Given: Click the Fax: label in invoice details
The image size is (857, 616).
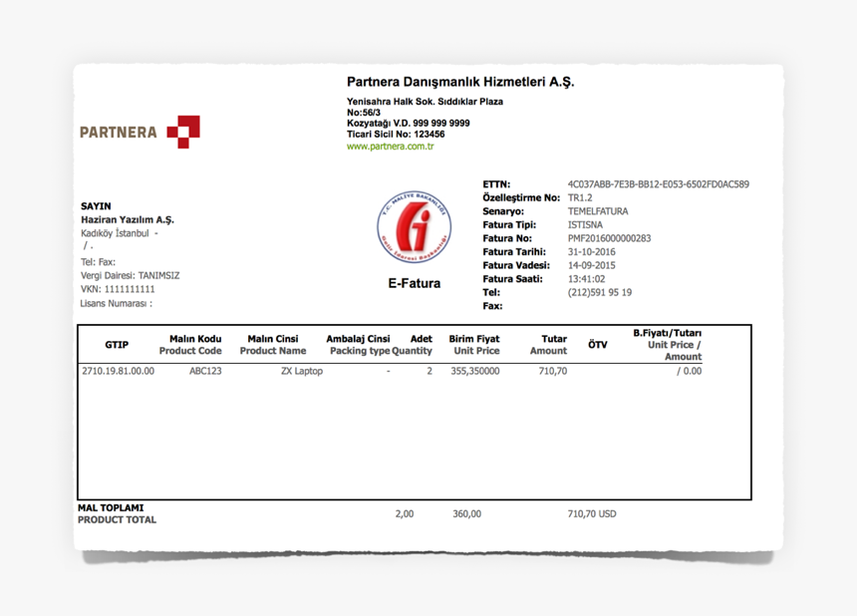Looking at the screenshot, I should (x=492, y=306).
